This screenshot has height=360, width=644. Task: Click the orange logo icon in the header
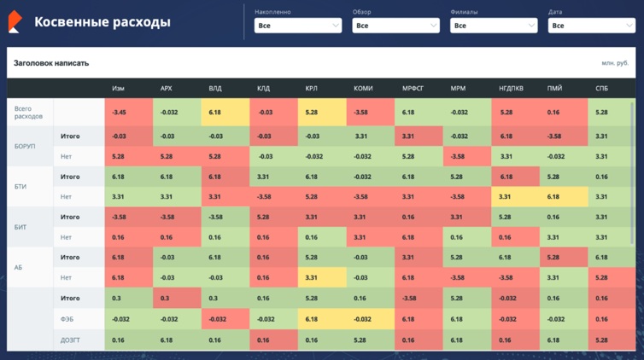pos(14,22)
